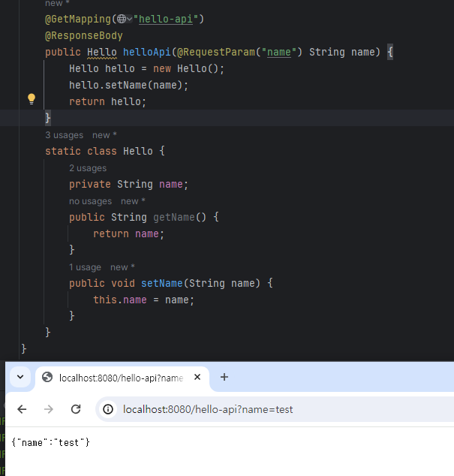
Task: Click the @RequestParam annotation text
Action: [216, 53]
